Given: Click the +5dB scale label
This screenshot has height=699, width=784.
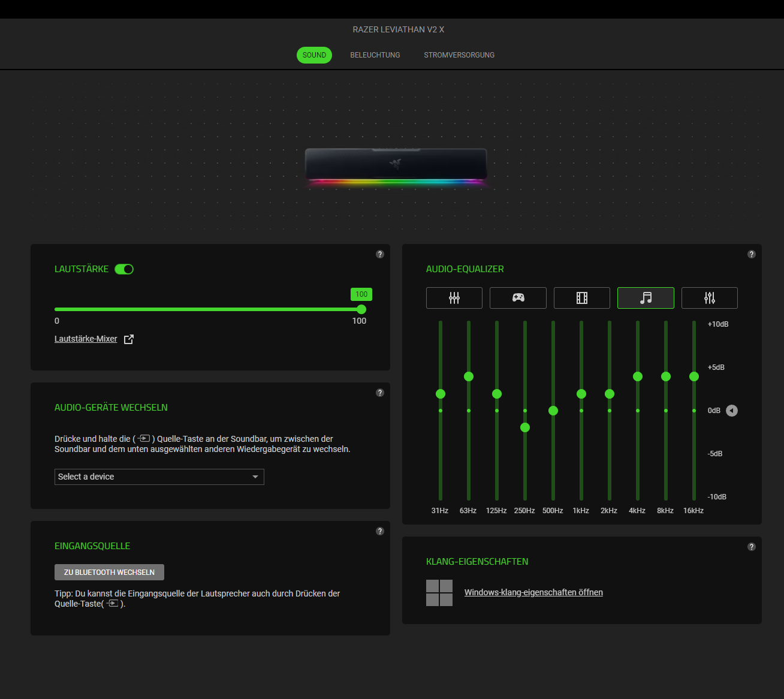Looking at the screenshot, I should point(716,367).
